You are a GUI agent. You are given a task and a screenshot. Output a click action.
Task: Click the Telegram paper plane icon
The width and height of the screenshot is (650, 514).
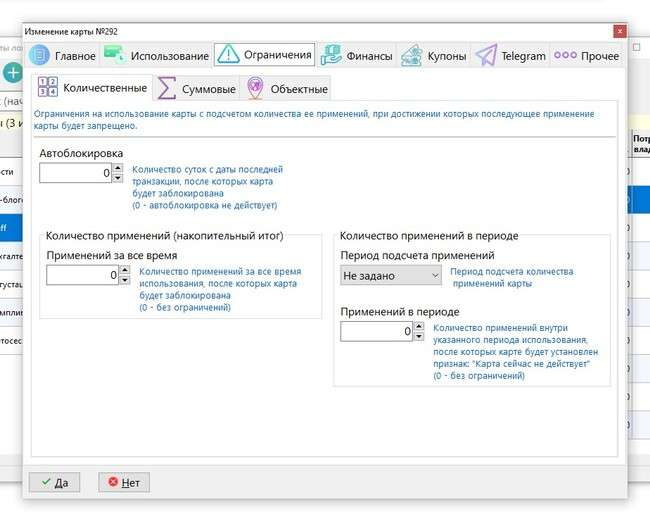486,56
